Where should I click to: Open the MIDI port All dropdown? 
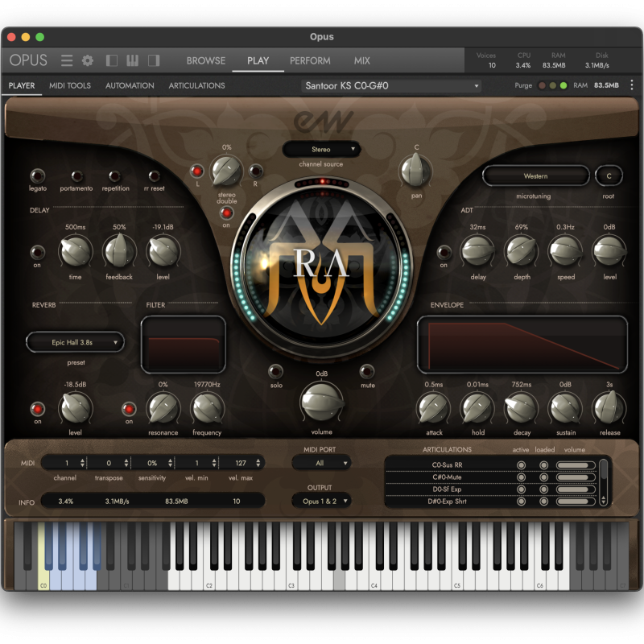coord(321,464)
